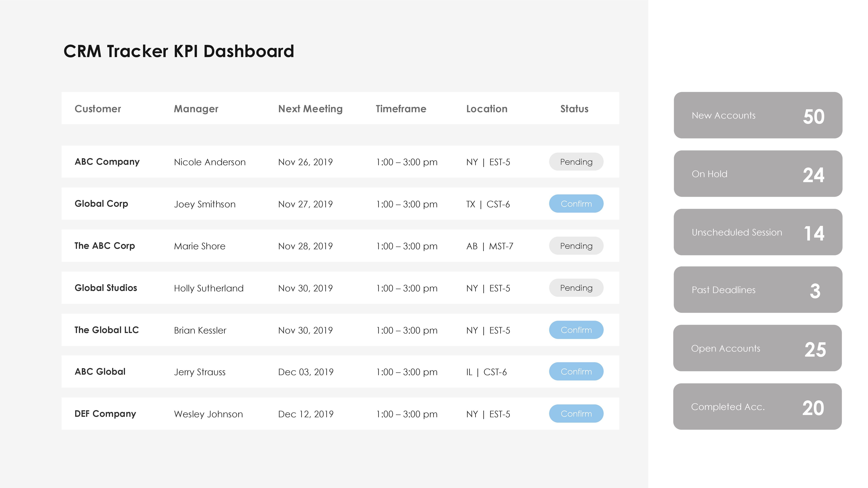The width and height of the screenshot is (868, 488).
Task: Select The Global LLC customer name
Action: (106, 330)
